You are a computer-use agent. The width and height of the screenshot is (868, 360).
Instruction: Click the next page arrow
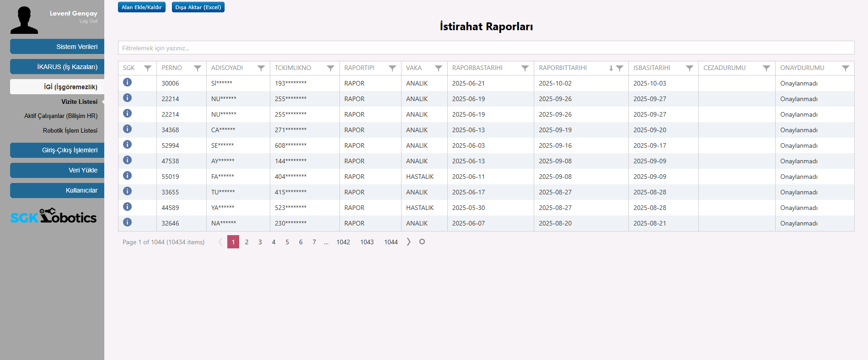(x=408, y=242)
